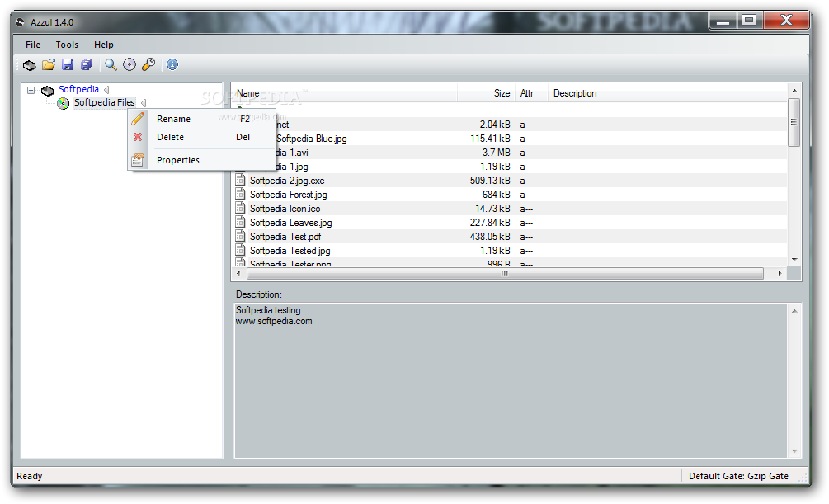The width and height of the screenshot is (829, 504).
Task: Click file icon of Softpedia Tested.jpg
Action: [241, 250]
